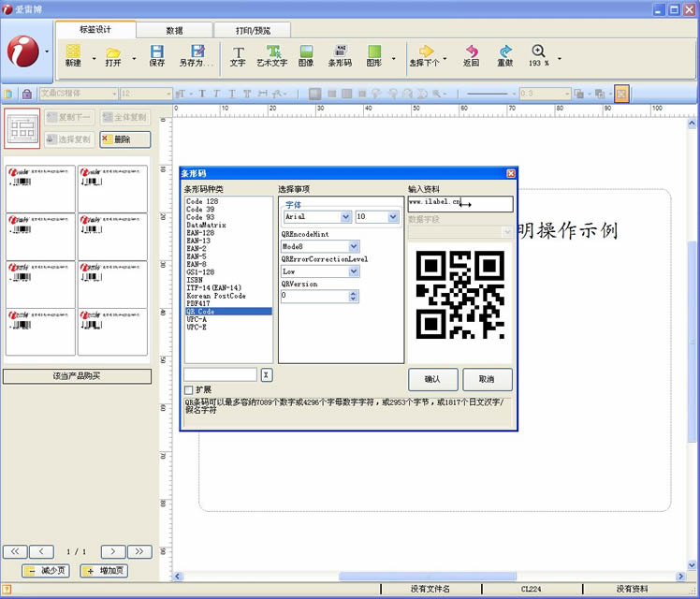Select EAN-13 barcode type

coord(198,241)
